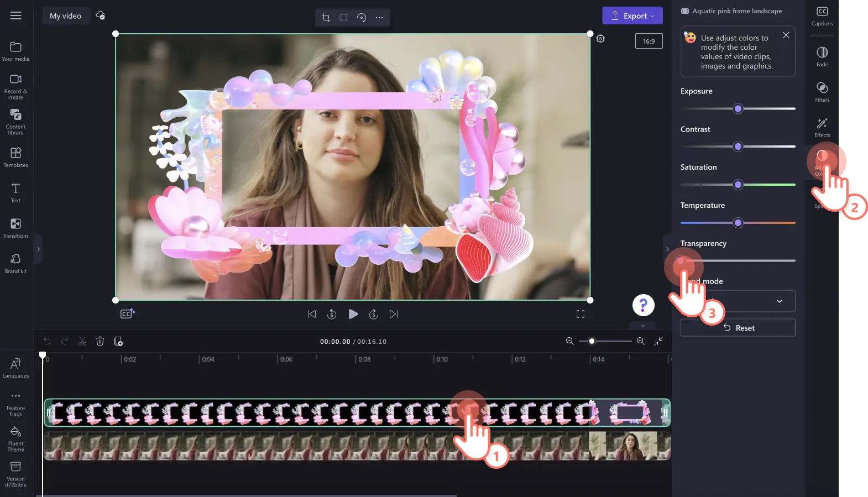Skip to the beginning of video
Viewport: 868px width, 497px height.
[312, 314]
